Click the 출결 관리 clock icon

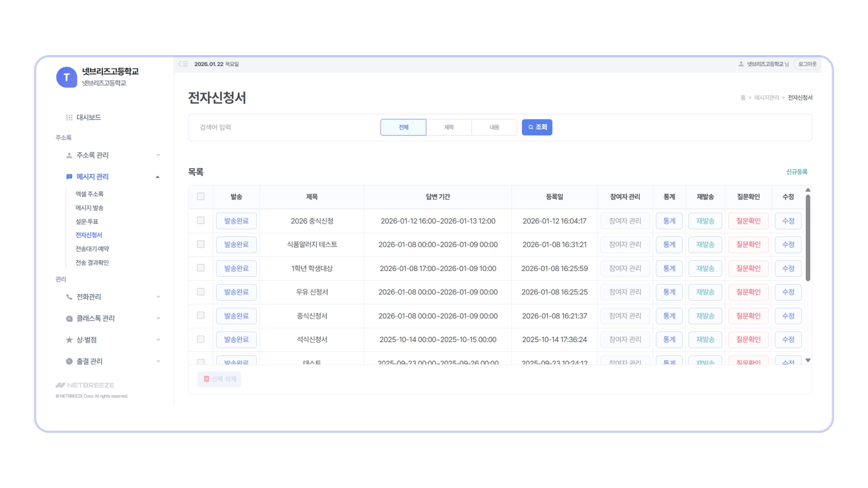[69, 361]
